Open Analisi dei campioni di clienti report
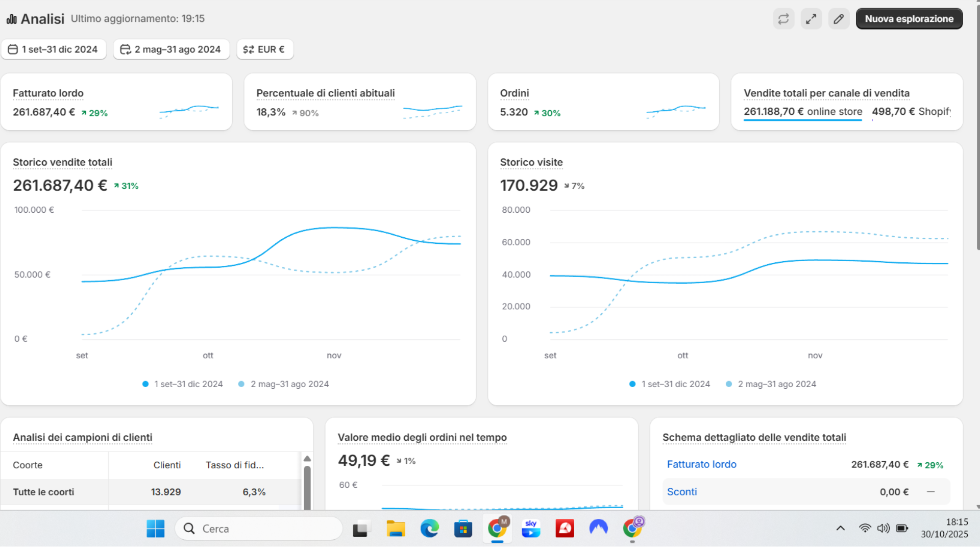Screen dimensions: 980x551 click(82, 437)
